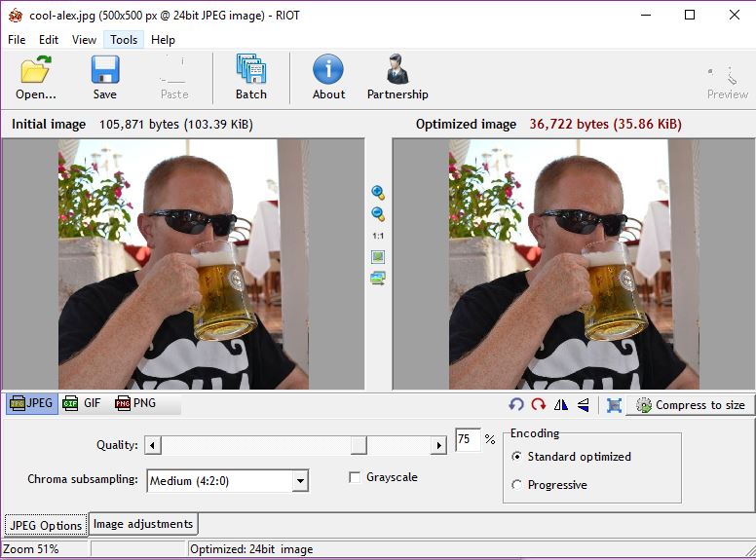Rotate image counter-clockwise with blue arrow
The width and height of the screenshot is (756, 560).
[x=516, y=405]
